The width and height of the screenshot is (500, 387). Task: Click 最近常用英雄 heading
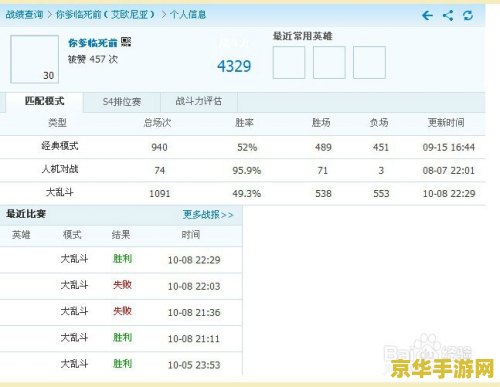[x=302, y=36]
